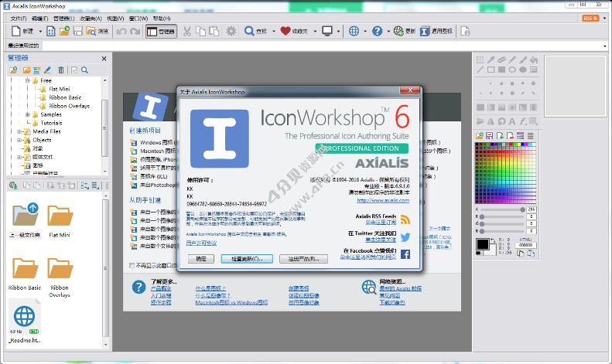Click the Undo arrow in toolbar
Screen dimensions: 612x364
coord(121,31)
